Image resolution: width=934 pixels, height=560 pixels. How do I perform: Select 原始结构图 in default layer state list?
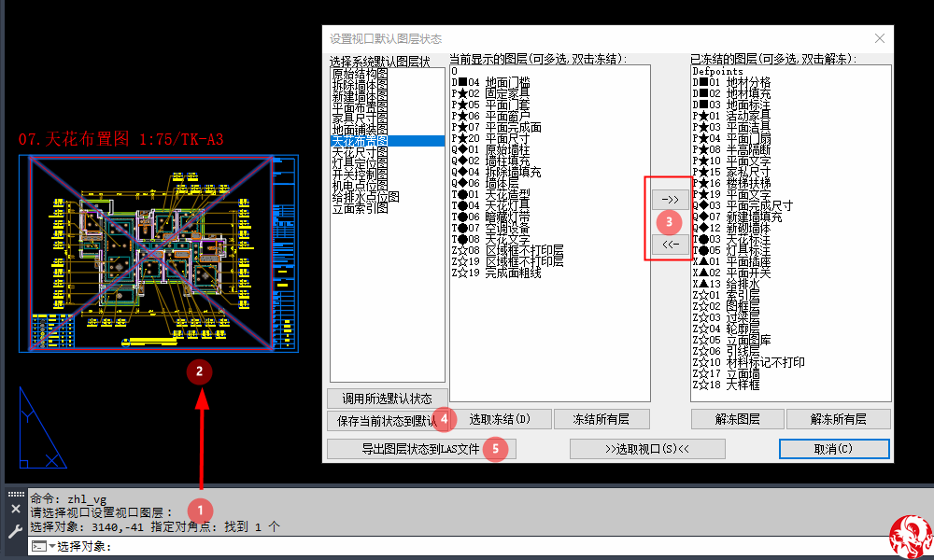361,73
